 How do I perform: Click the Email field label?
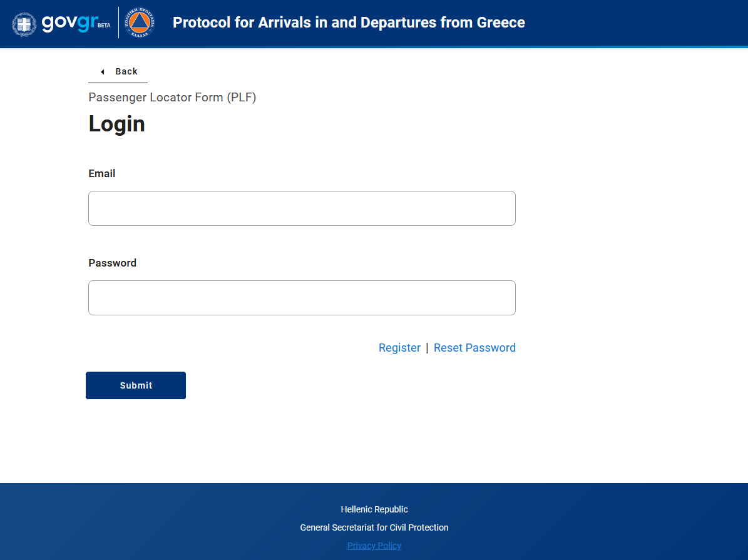tap(102, 173)
